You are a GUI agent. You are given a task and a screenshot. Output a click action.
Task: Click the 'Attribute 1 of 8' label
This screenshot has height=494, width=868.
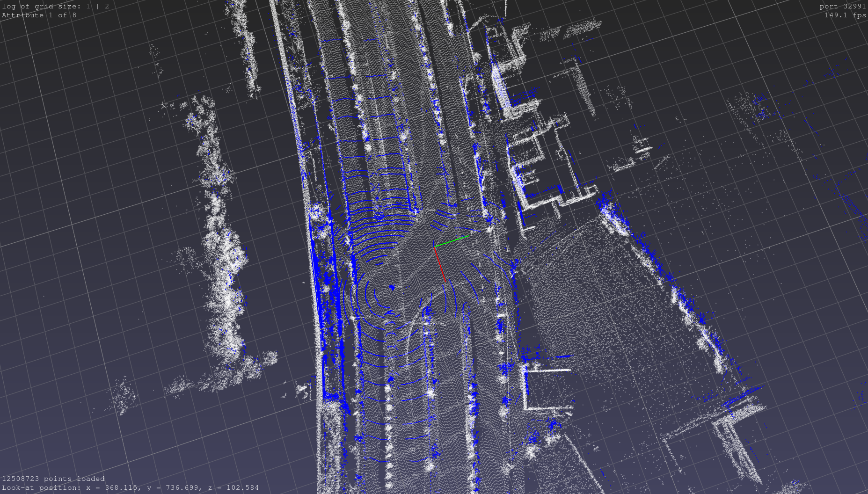[39, 15]
